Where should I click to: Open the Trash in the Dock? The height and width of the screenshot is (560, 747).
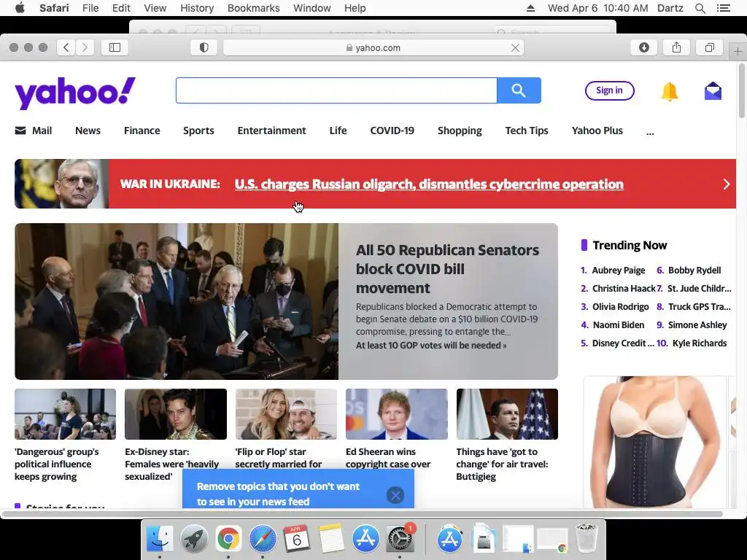[x=587, y=539]
